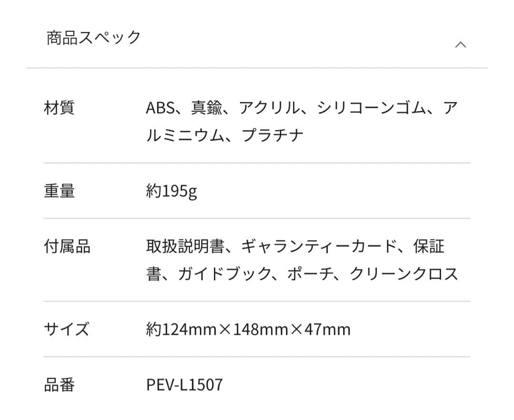Collapse the 商品スペック section with the chevron
514x420 pixels.
pyautogui.click(x=460, y=45)
